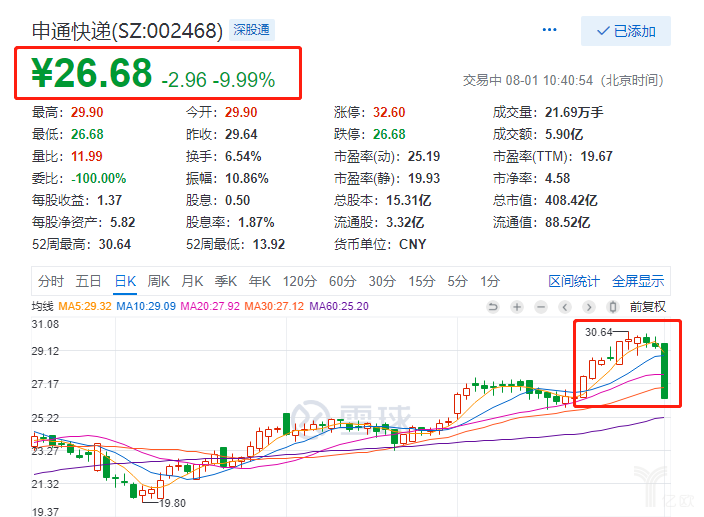Click the MA60:25.20 moving average label
704x517 pixels.
339,306
